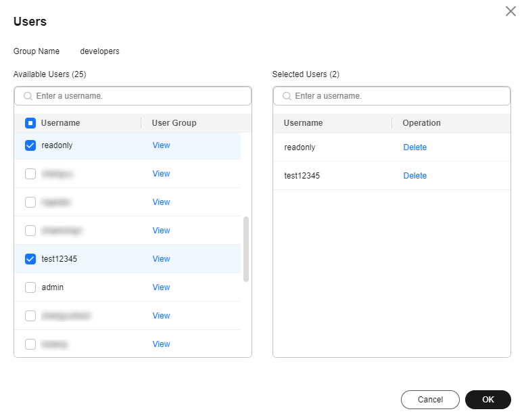
Task: Open View link for the readonly user
Action: [x=161, y=145]
